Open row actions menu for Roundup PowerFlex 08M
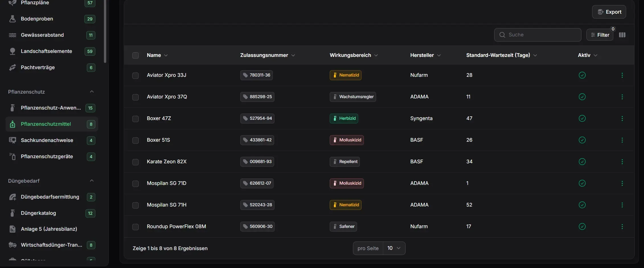The width and height of the screenshot is (644, 268). coord(622,226)
